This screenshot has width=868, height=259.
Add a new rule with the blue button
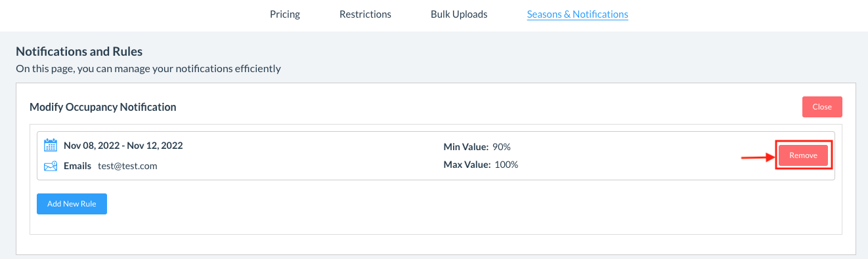[x=72, y=204]
